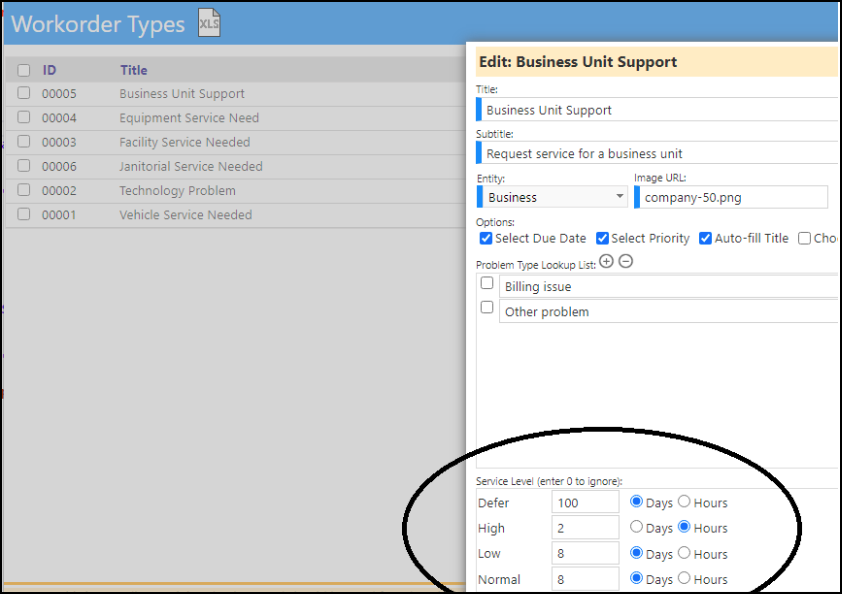Tick the Other problem checkbox

487,307
